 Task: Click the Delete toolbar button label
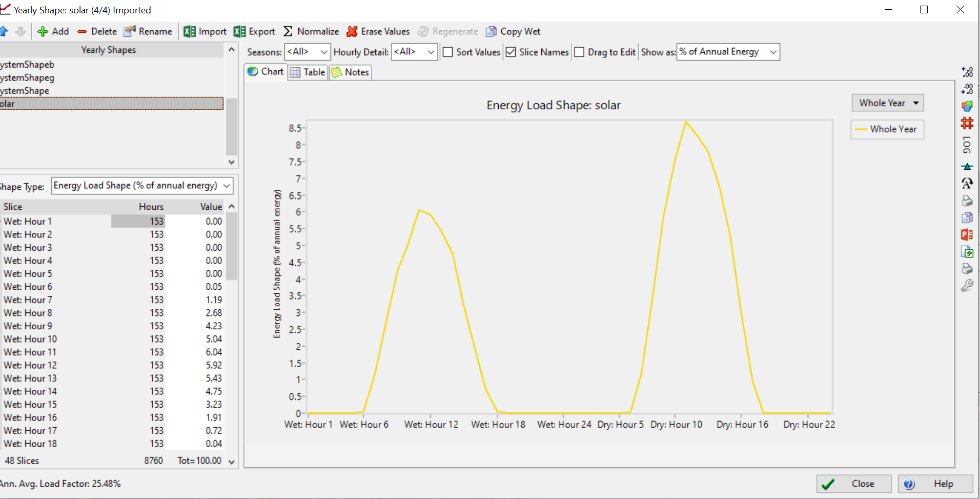[x=104, y=32]
